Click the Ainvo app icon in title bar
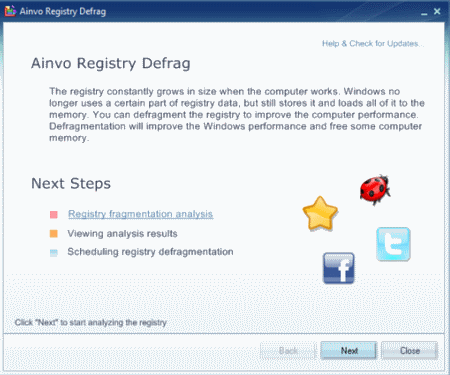 (10, 11)
